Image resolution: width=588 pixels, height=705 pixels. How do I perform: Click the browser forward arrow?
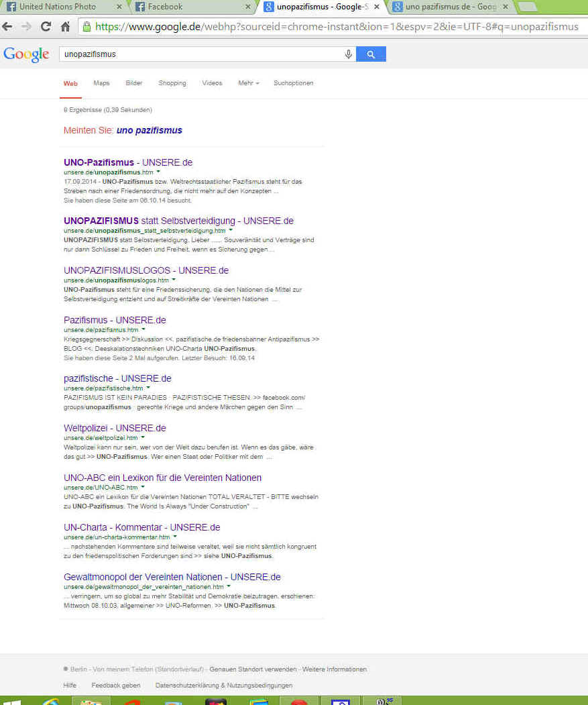pyautogui.click(x=27, y=27)
